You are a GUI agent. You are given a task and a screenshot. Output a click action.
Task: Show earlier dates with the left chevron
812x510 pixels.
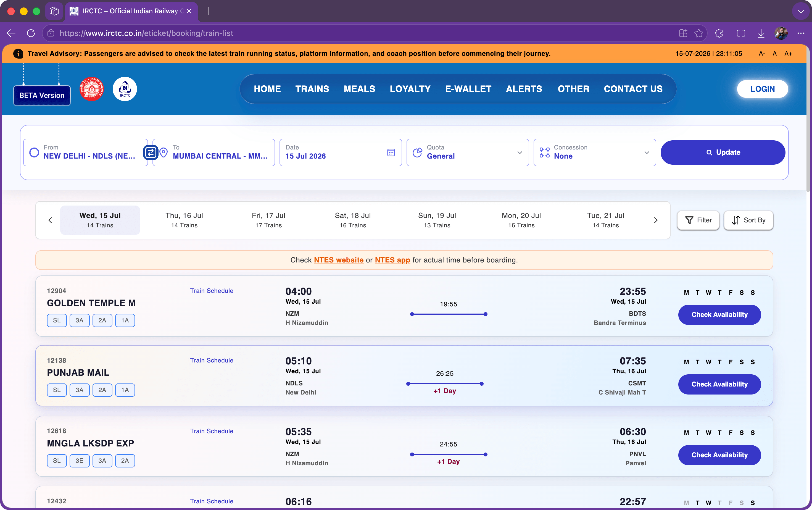50,220
